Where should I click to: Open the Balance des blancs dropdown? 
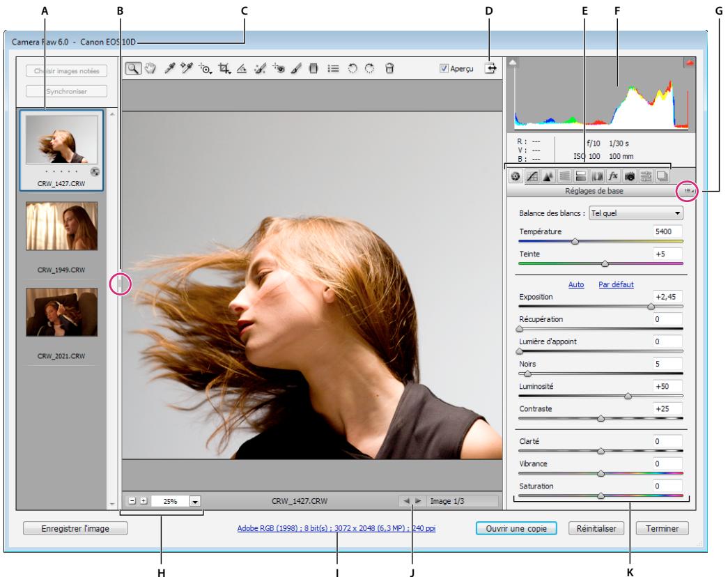pos(635,213)
